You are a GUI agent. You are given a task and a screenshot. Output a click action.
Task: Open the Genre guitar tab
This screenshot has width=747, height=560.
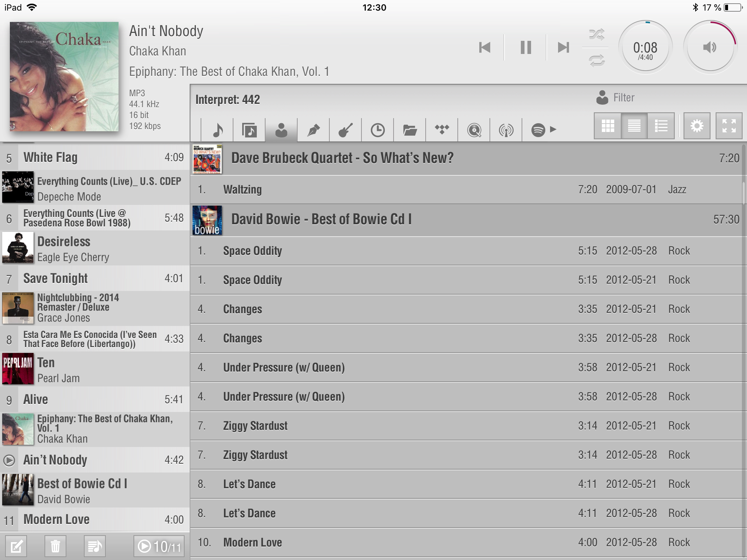[345, 130]
